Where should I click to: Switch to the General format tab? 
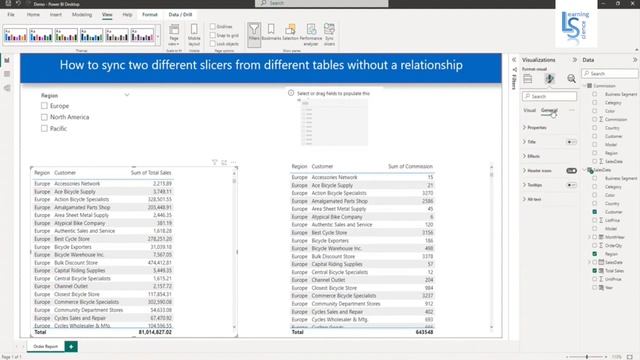[549, 110]
